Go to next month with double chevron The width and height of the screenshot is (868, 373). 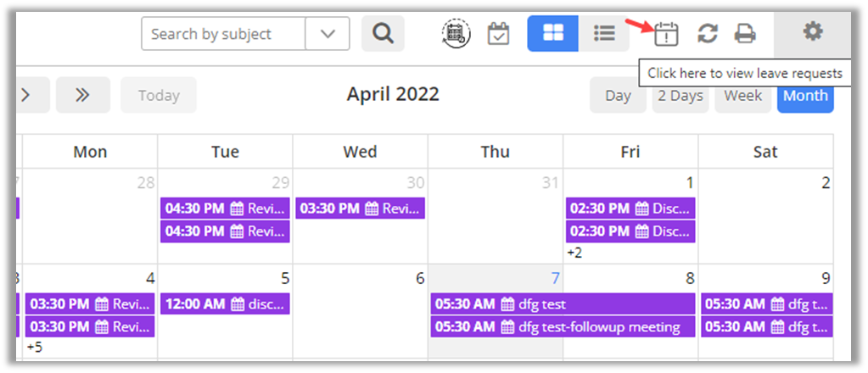coord(82,95)
